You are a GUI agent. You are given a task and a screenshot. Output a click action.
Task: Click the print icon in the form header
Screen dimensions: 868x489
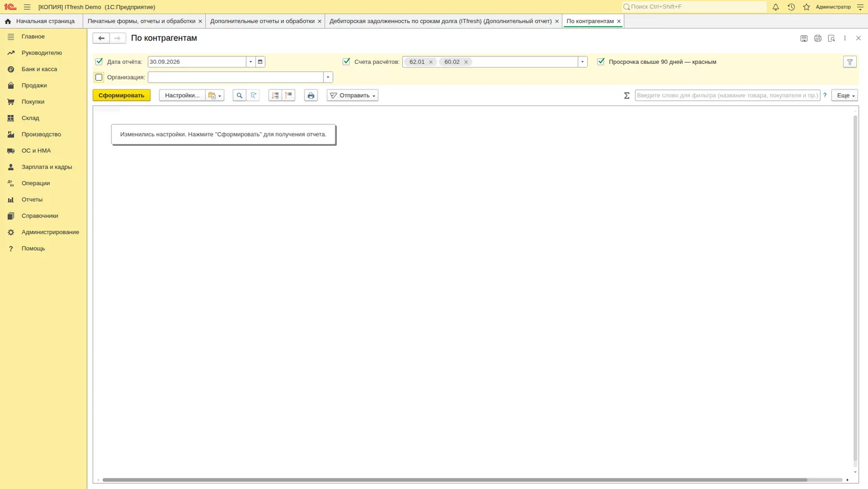pyautogui.click(x=818, y=38)
